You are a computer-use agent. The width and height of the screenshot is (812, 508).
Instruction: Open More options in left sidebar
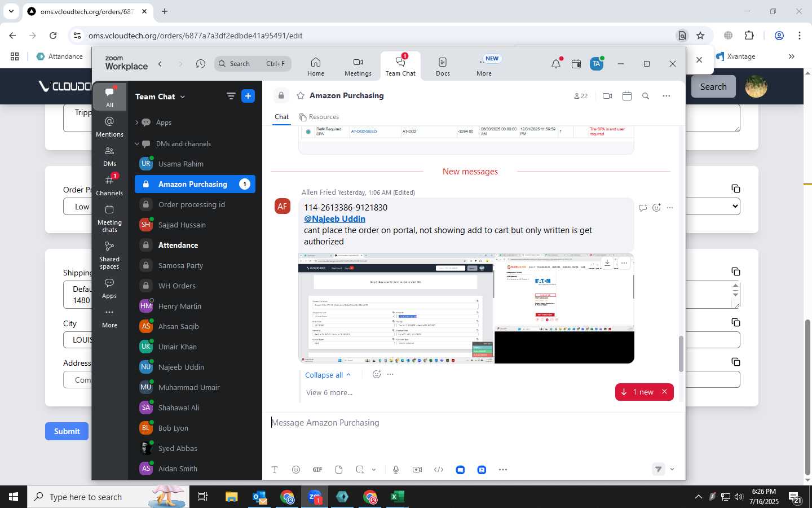109,318
